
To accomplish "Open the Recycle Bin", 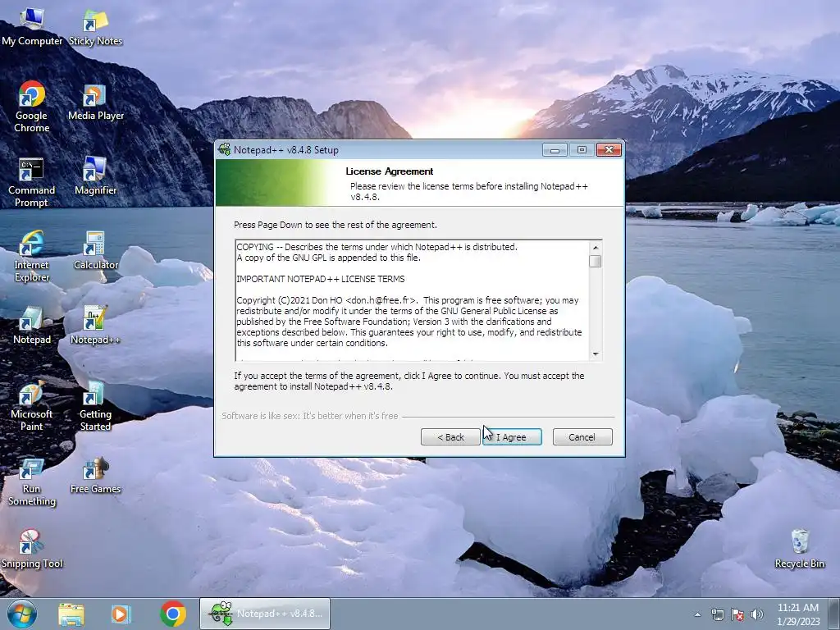I will pos(799,548).
